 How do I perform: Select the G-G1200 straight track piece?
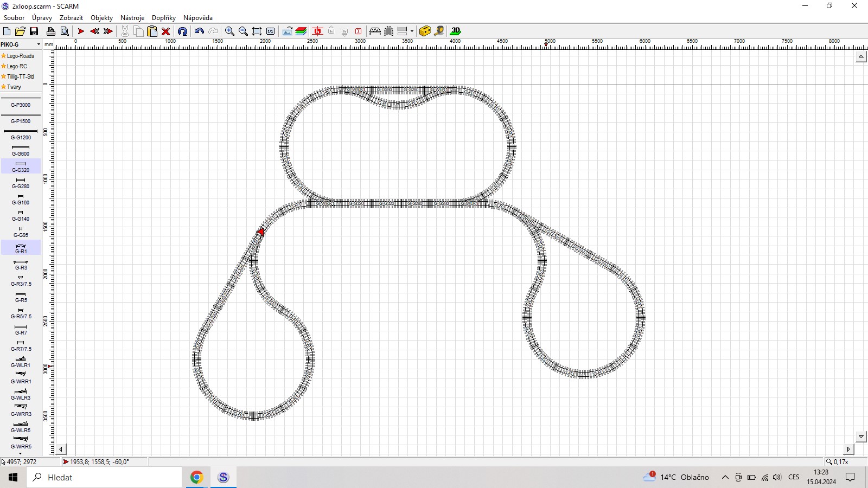tap(21, 134)
